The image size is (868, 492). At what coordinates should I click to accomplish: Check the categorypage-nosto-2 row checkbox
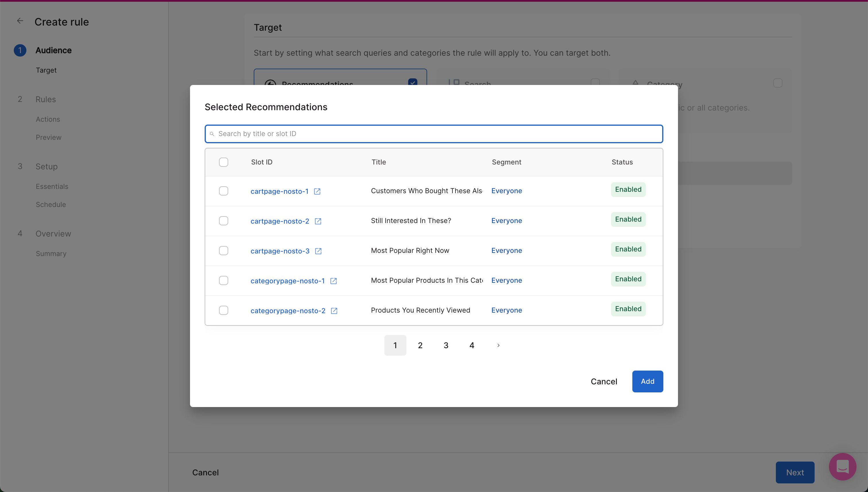(223, 310)
